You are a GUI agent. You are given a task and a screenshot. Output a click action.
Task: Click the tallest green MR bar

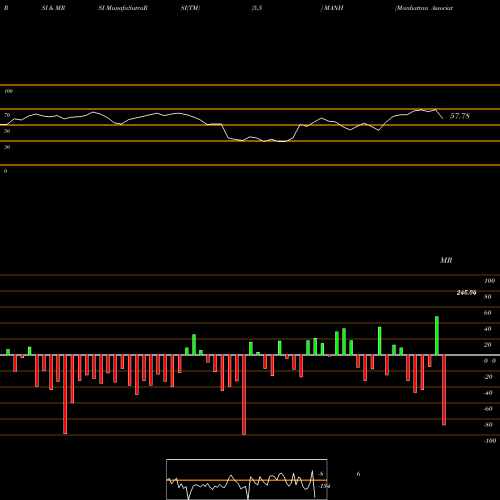[x=437, y=336]
